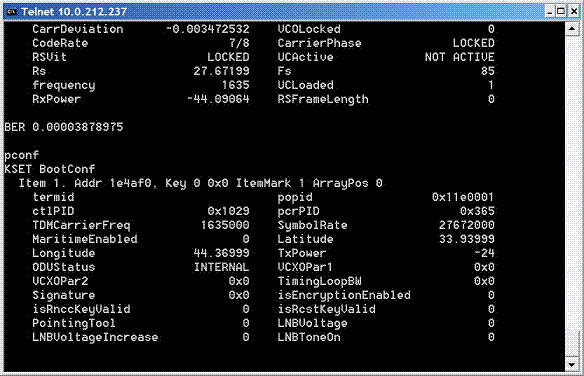Click the RxPower value -44.09064

point(218,99)
